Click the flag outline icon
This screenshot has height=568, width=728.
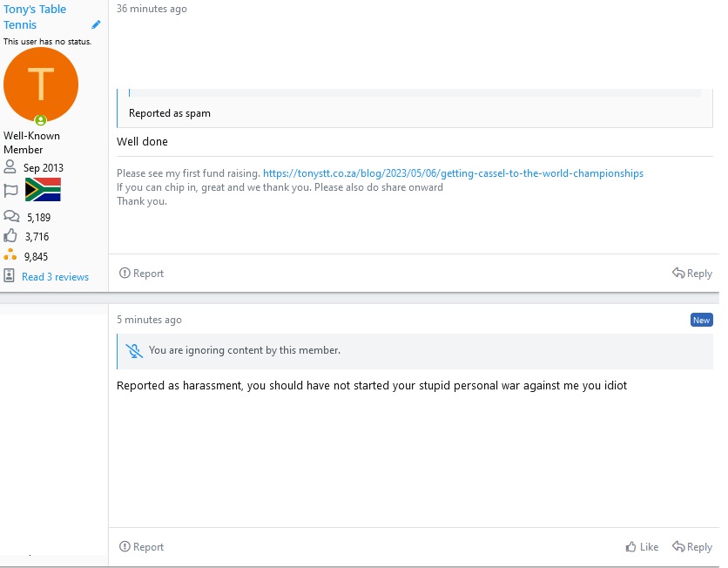tap(10, 191)
